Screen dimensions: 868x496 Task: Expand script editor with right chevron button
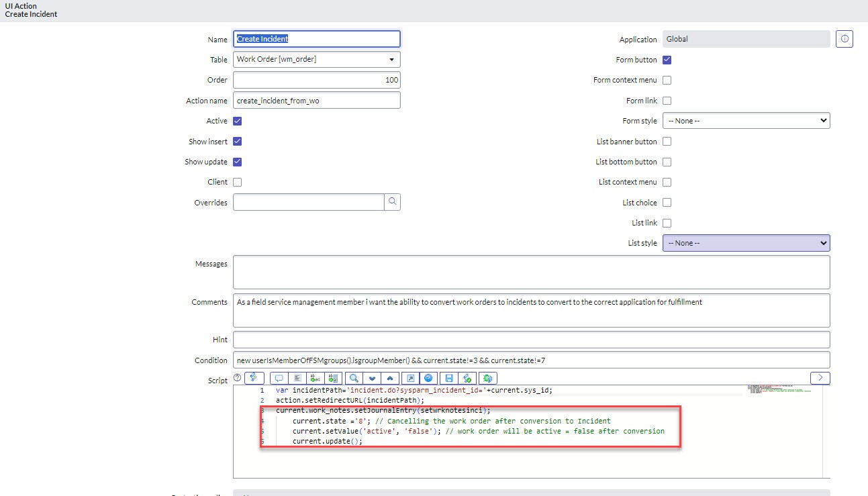tap(820, 377)
